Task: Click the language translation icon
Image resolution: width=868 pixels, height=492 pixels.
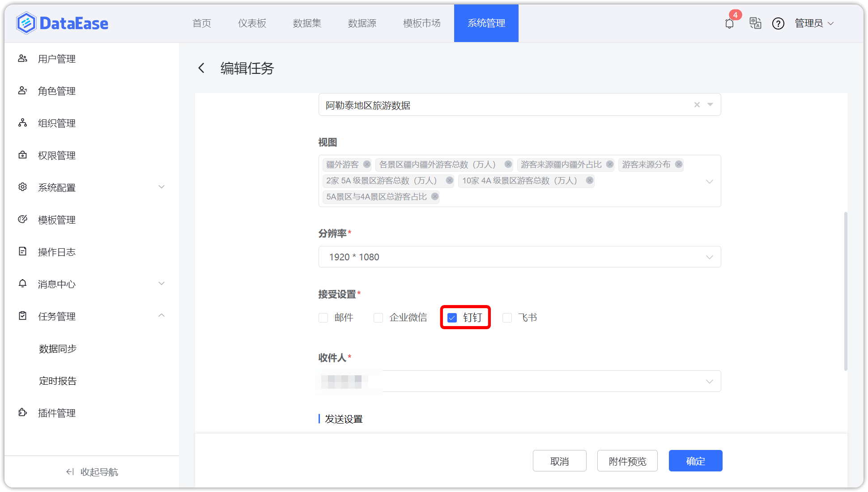Action: pyautogui.click(x=755, y=23)
